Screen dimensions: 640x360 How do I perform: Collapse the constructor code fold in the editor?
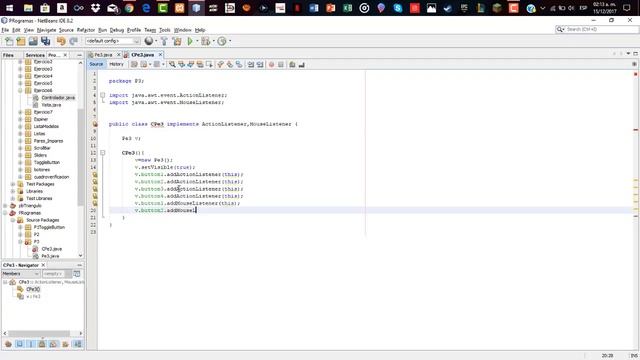(x=103, y=153)
